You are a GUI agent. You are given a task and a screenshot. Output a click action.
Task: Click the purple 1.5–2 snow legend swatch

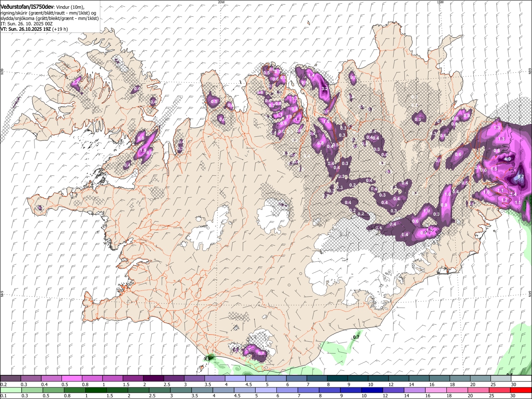[133, 378]
